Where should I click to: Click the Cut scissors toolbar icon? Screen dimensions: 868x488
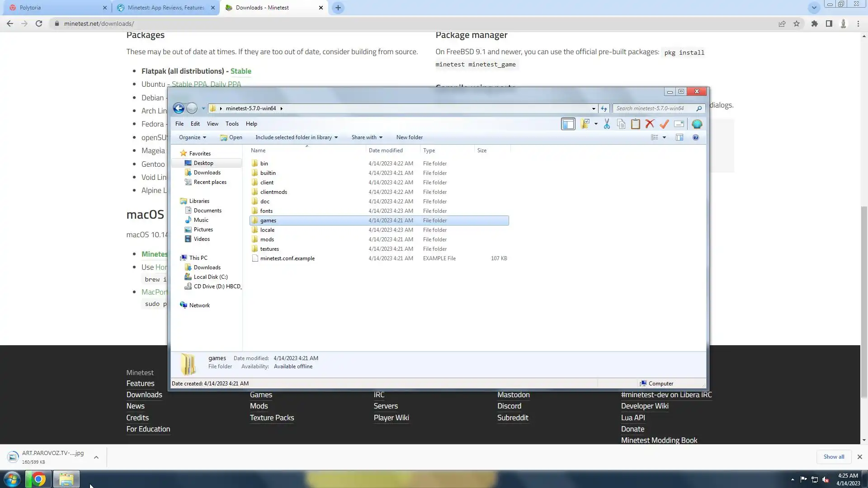click(607, 124)
